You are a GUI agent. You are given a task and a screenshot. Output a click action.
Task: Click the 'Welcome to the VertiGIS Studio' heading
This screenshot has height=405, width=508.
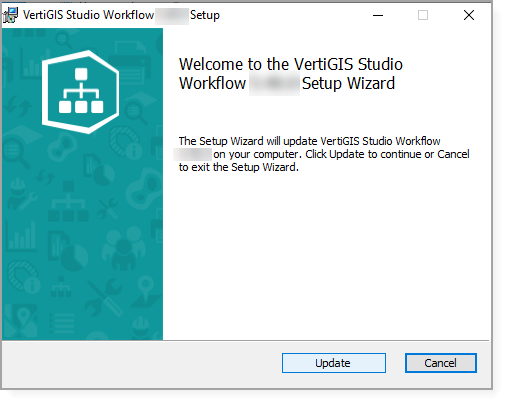click(291, 64)
